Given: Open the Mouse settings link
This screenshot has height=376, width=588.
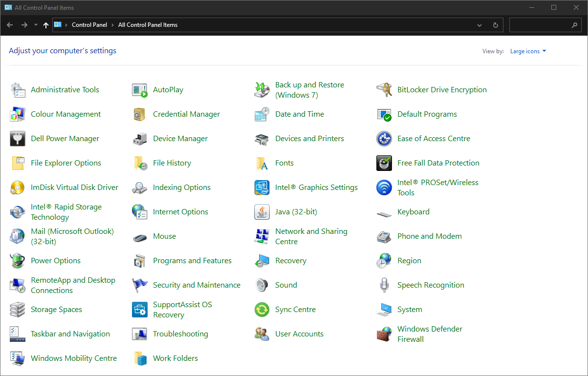Looking at the screenshot, I should 164,236.
